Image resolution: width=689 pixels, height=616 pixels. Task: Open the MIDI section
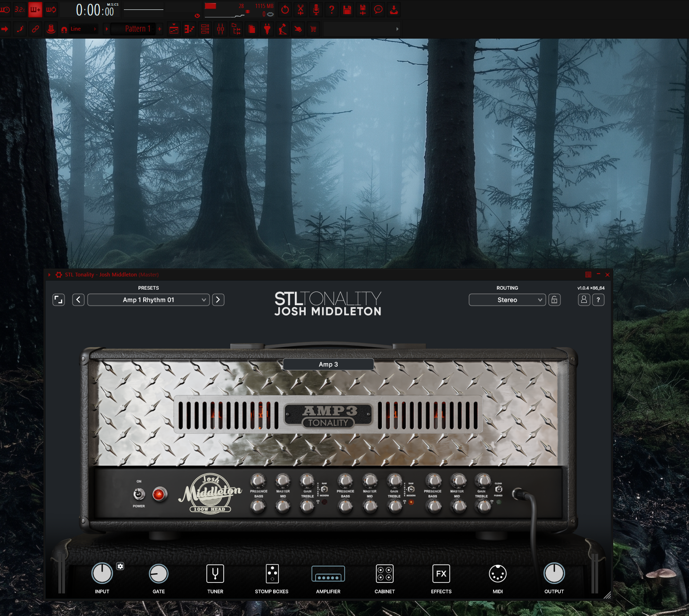(x=498, y=579)
